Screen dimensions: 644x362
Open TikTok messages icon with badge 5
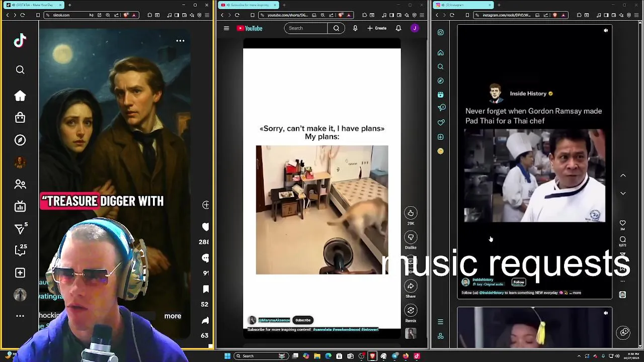(x=20, y=229)
